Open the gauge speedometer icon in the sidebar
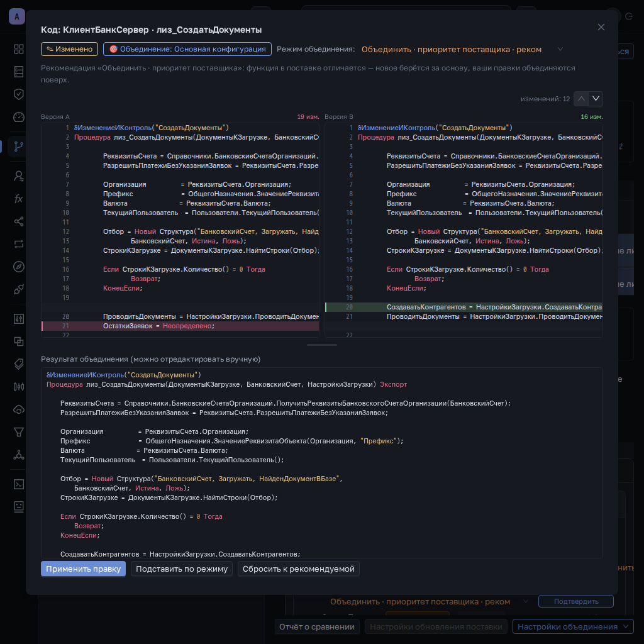This screenshot has width=644, height=644. tap(18, 116)
